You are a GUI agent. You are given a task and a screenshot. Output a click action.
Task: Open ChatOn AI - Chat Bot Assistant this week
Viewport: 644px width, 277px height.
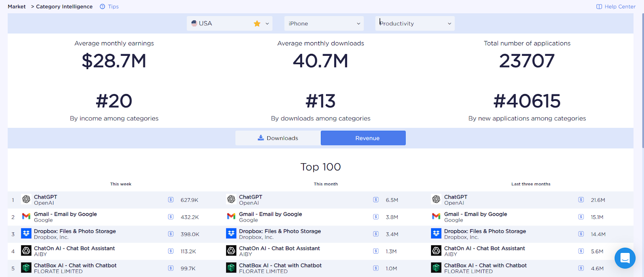74,248
